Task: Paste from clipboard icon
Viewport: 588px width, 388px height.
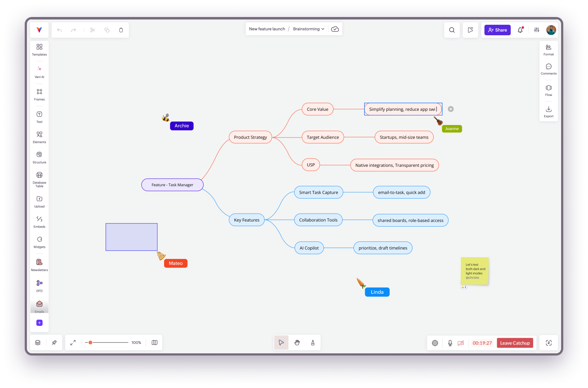Action: [x=121, y=30]
